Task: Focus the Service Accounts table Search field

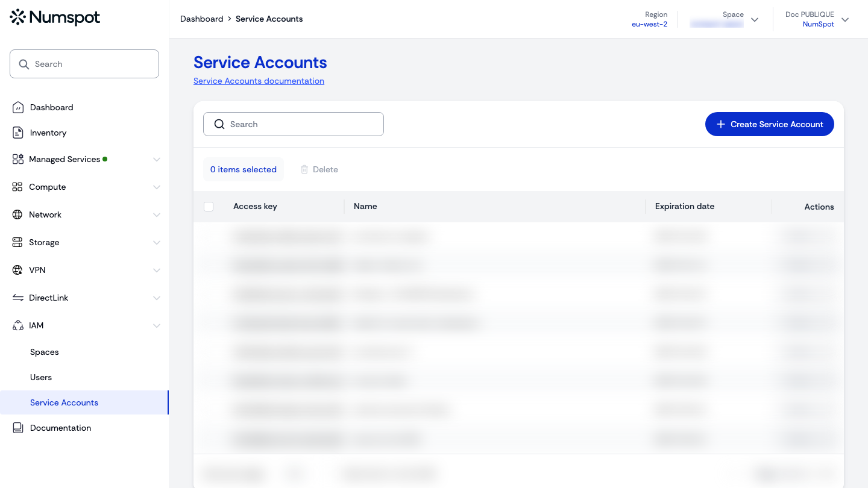Action: [294, 124]
